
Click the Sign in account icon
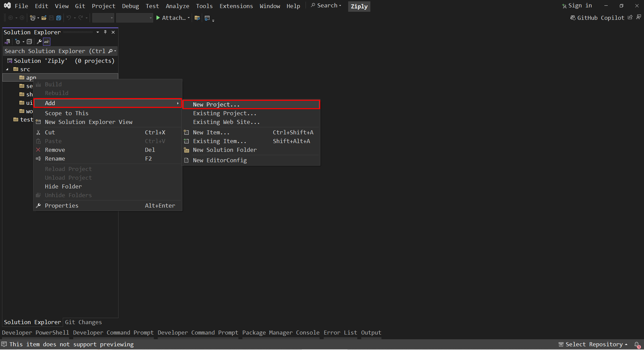564,6
